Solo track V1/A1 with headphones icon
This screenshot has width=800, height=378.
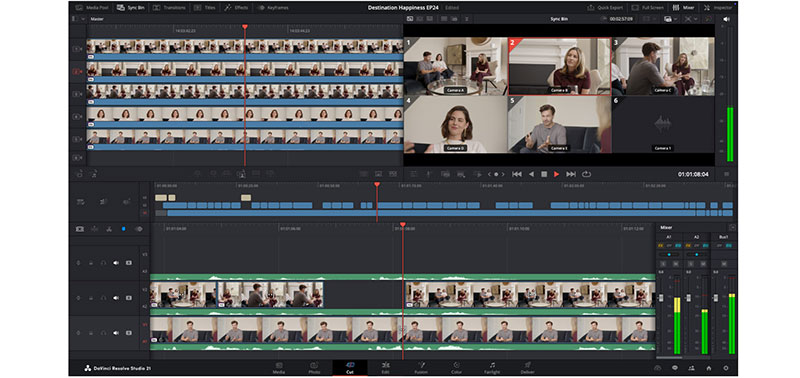click(x=104, y=333)
